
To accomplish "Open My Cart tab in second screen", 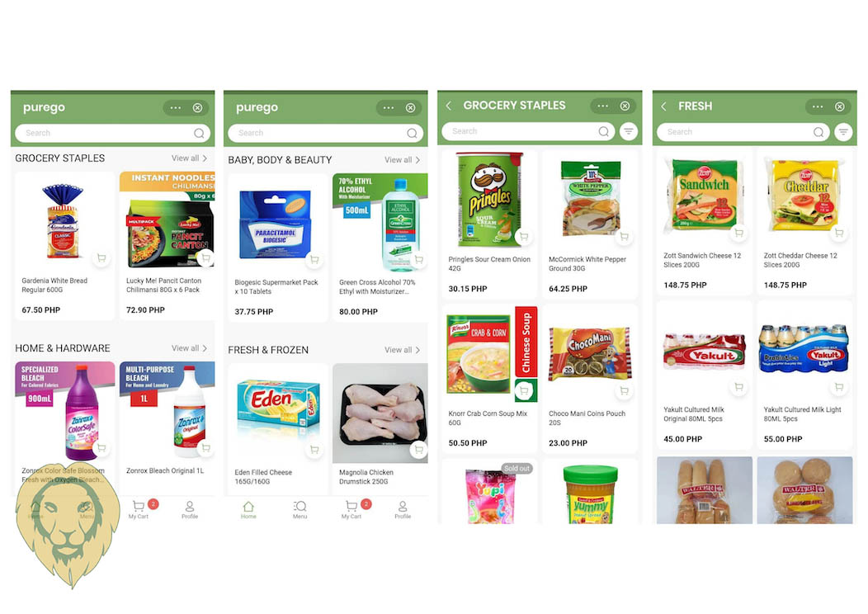I will coord(352,509).
